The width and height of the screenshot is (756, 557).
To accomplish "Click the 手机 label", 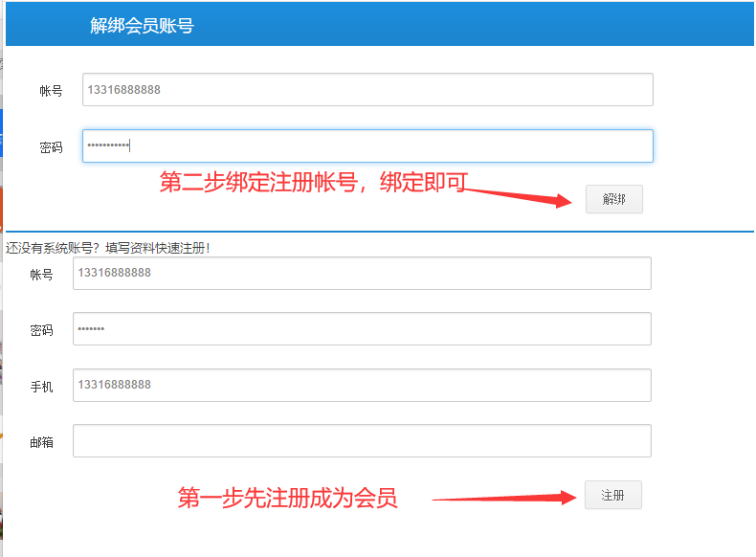I will (41, 387).
